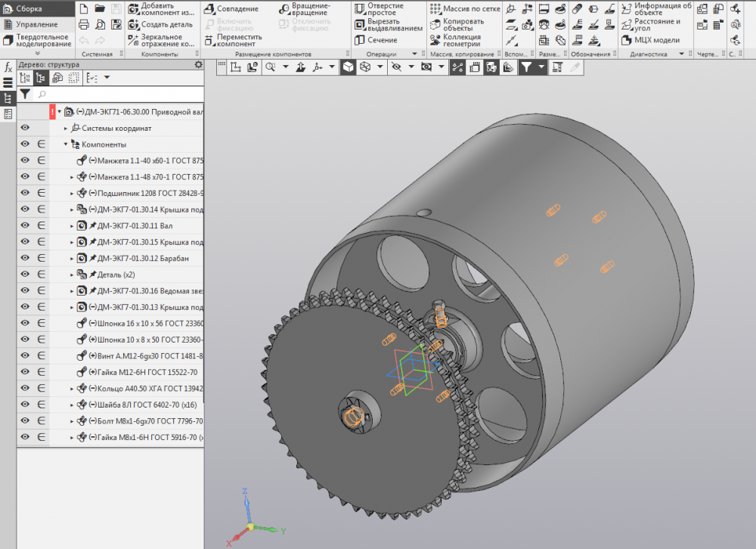Viewport: 756px width, 549px height.
Task: Click the 'Расстояние и угол' measure tool
Action: point(650,24)
